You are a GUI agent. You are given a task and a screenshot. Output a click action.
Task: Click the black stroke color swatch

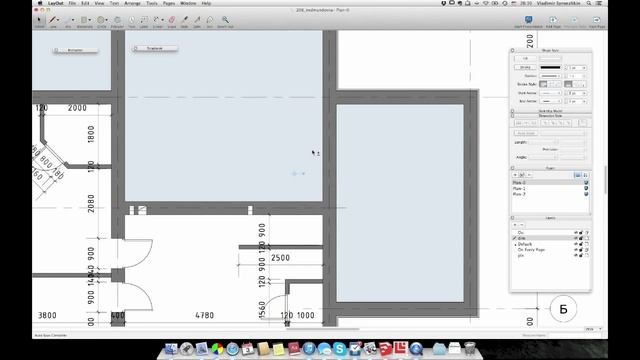(550, 67)
